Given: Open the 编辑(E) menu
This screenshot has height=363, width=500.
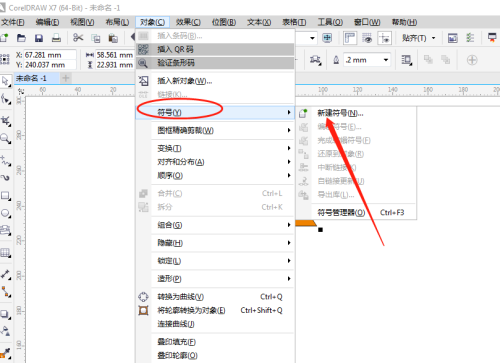Looking at the screenshot, I should [47, 22].
